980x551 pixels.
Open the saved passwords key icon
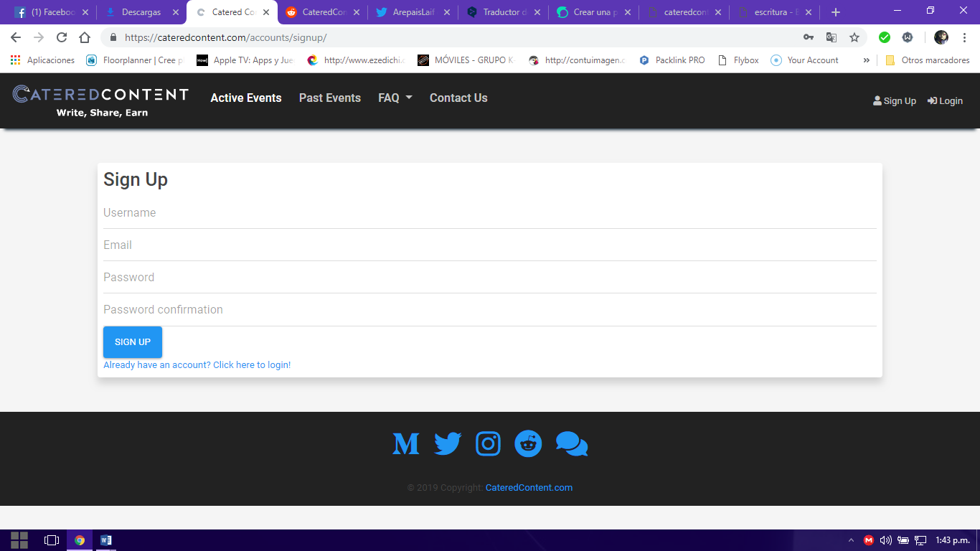click(x=809, y=37)
